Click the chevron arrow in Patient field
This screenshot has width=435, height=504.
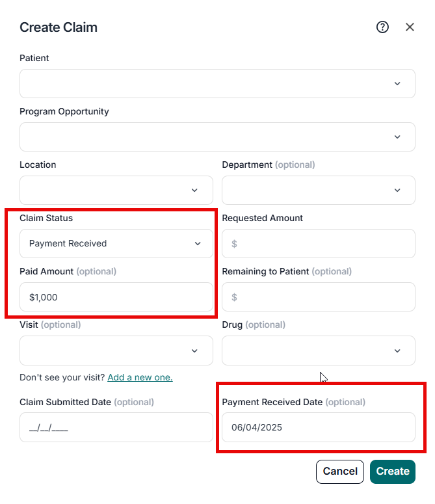pyautogui.click(x=397, y=84)
